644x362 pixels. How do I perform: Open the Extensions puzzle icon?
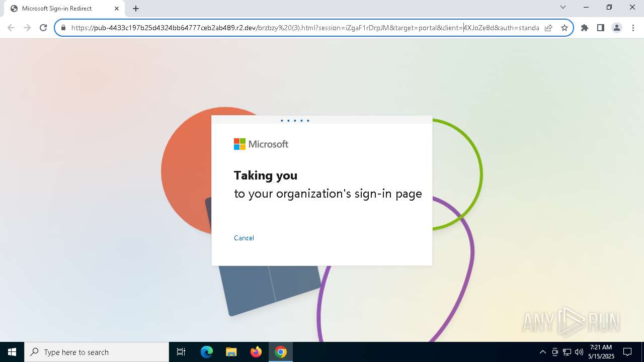(585, 28)
